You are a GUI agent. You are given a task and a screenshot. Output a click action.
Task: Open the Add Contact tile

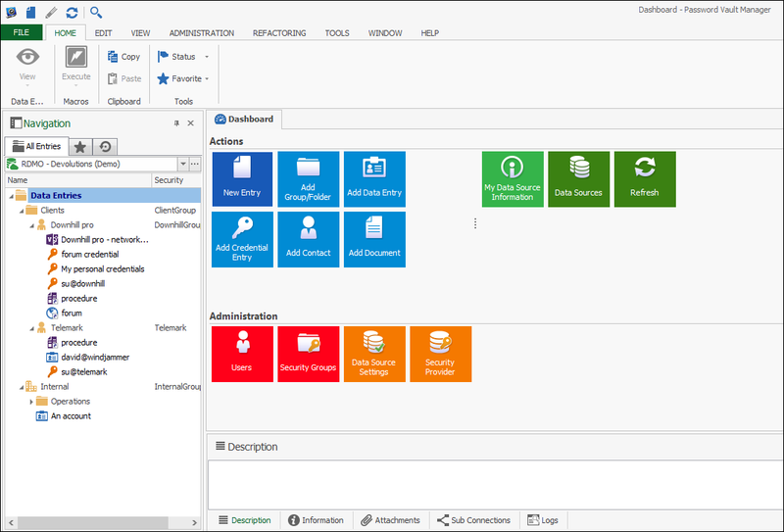308,239
